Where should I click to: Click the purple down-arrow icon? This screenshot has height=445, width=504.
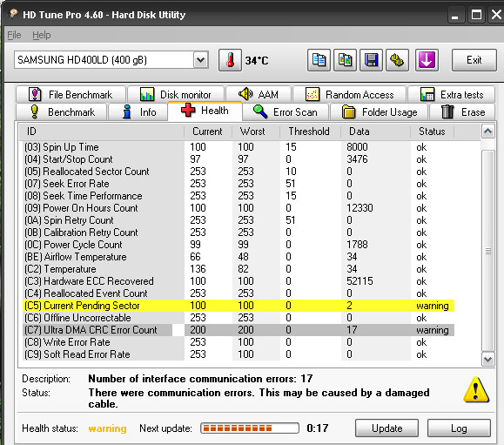[x=427, y=60]
